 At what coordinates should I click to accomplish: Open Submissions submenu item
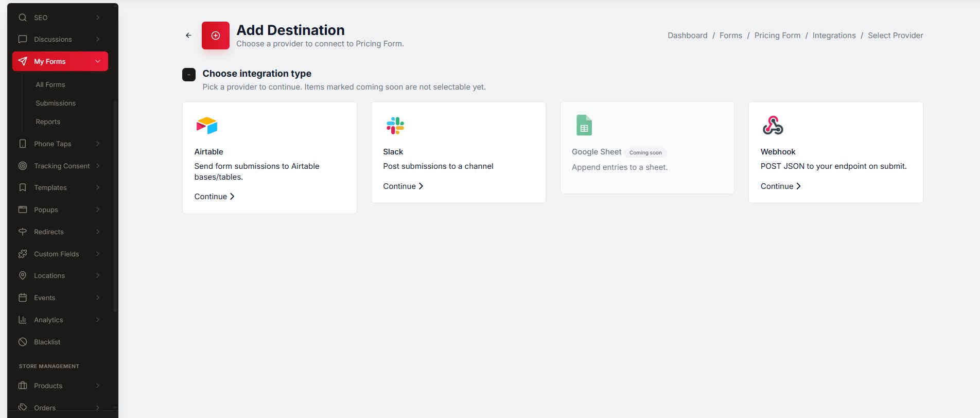pyautogui.click(x=56, y=103)
